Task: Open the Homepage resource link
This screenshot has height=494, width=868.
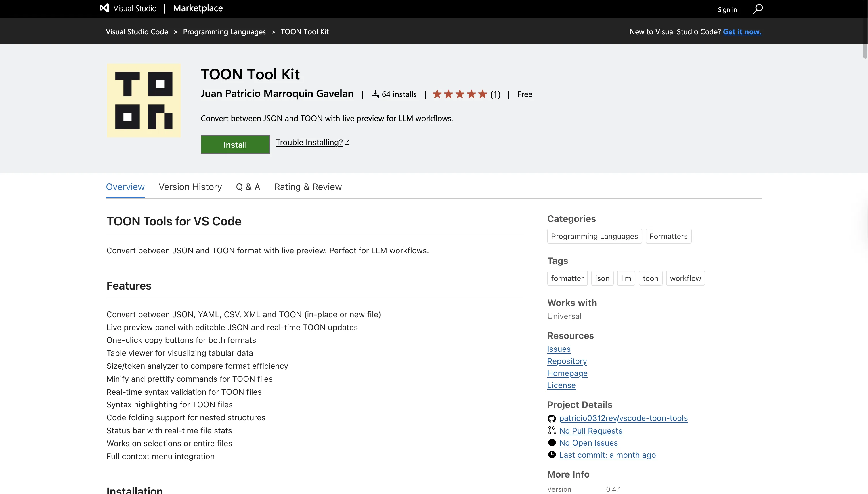Action: pyautogui.click(x=567, y=373)
